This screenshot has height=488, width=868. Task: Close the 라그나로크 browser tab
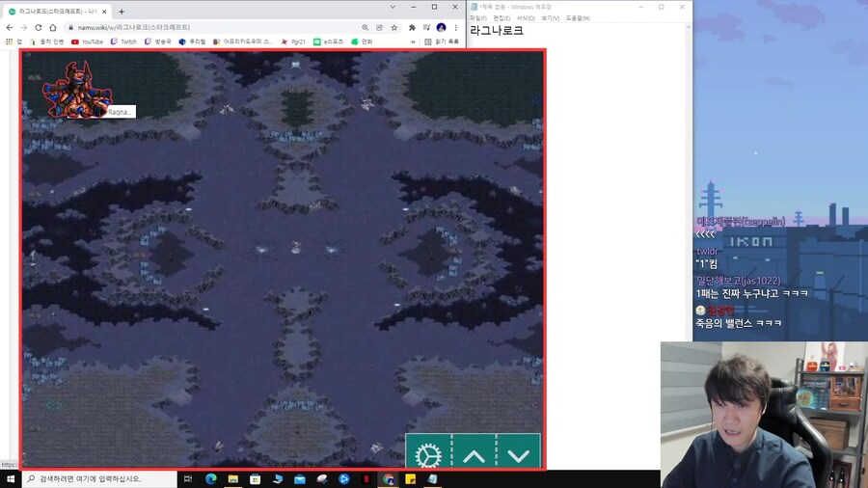104,11
